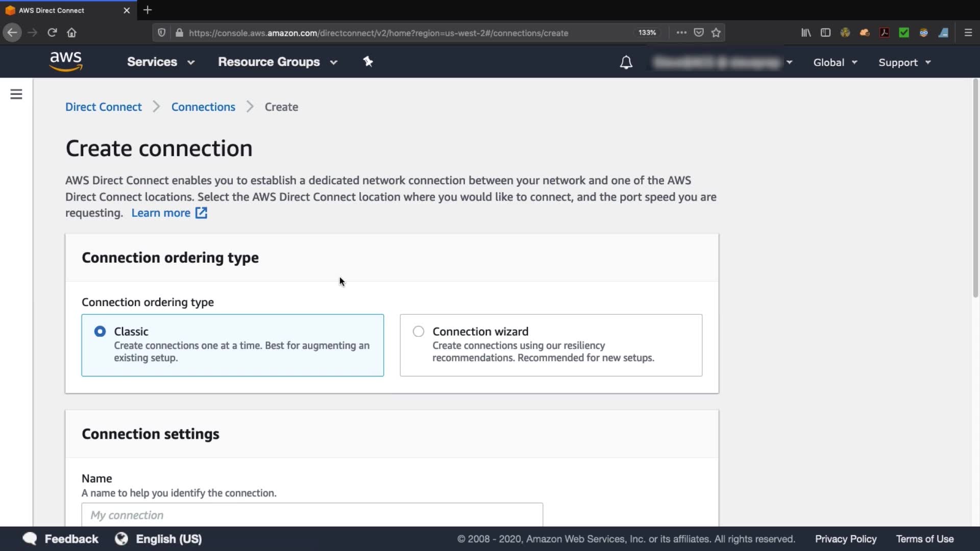980x551 pixels.
Task: Click the pin shortcut icon in navbar
Action: [368, 62]
